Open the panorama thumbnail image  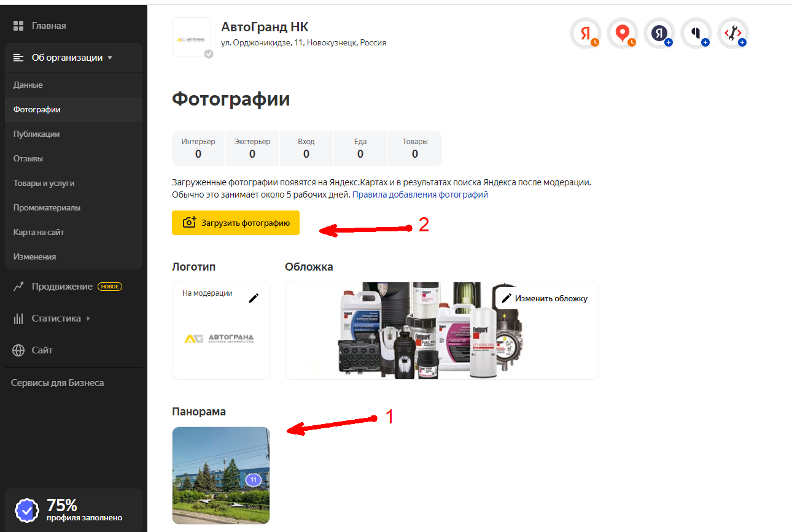(x=221, y=476)
